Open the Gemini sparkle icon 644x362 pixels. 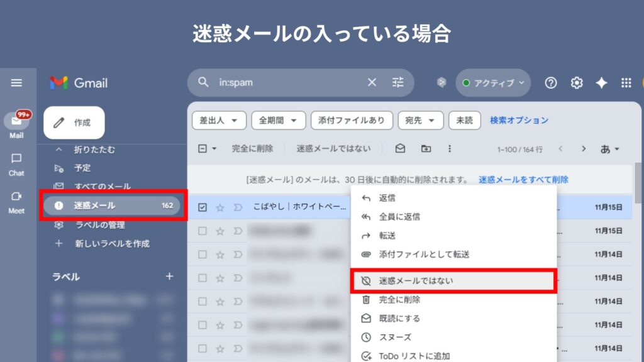(601, 83)
